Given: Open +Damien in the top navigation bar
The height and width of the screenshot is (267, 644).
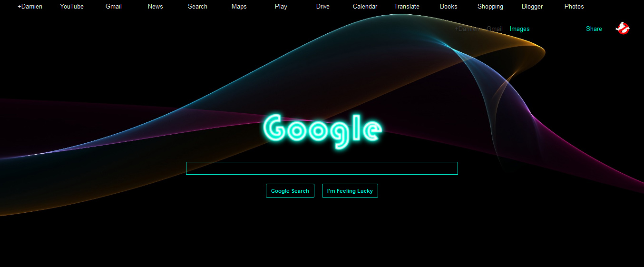Looking at the screenshot, I should [30, 7].
